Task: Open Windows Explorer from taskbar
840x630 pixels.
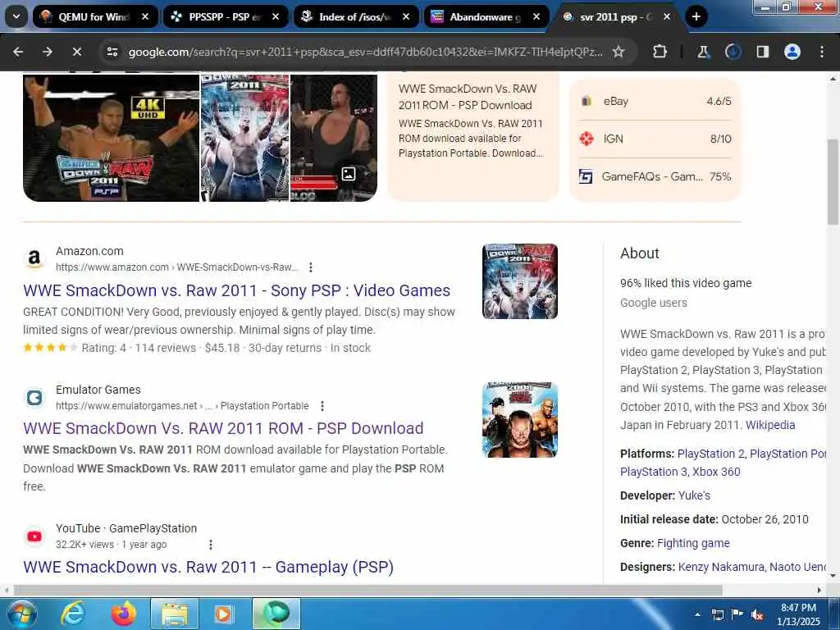Action: pyautogui.click(x=175, y=614)
